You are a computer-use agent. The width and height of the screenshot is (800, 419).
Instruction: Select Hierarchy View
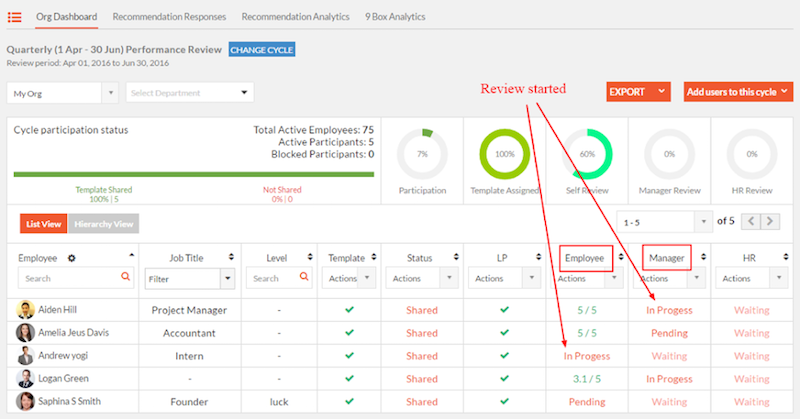(x=104, y=224)
